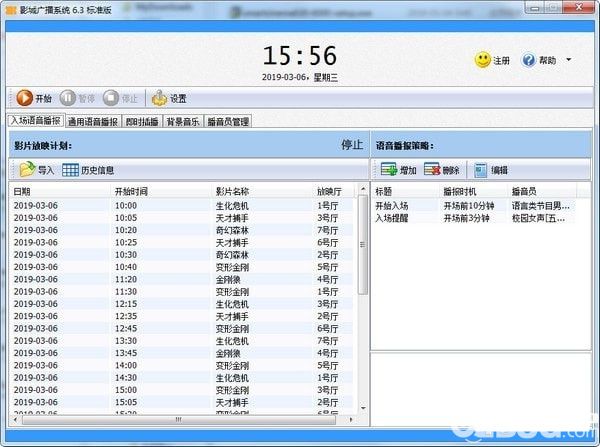Select the 10:30 奇幻森林 2号厅 row
Viewport: 600px width, 447px height.
click(x=181, y=254)
